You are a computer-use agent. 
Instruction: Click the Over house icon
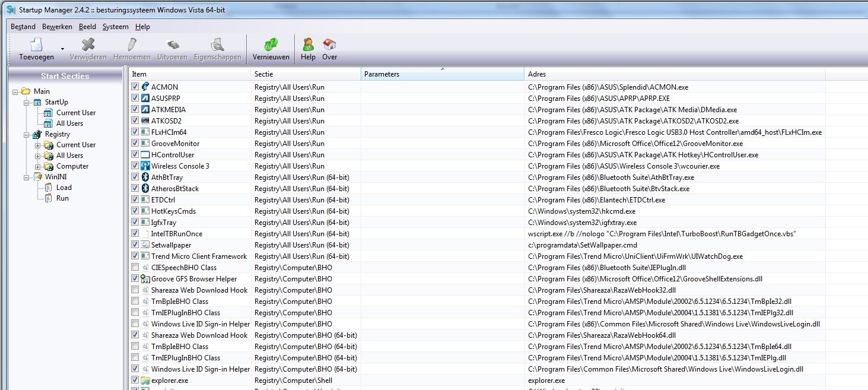pos(329,45)
